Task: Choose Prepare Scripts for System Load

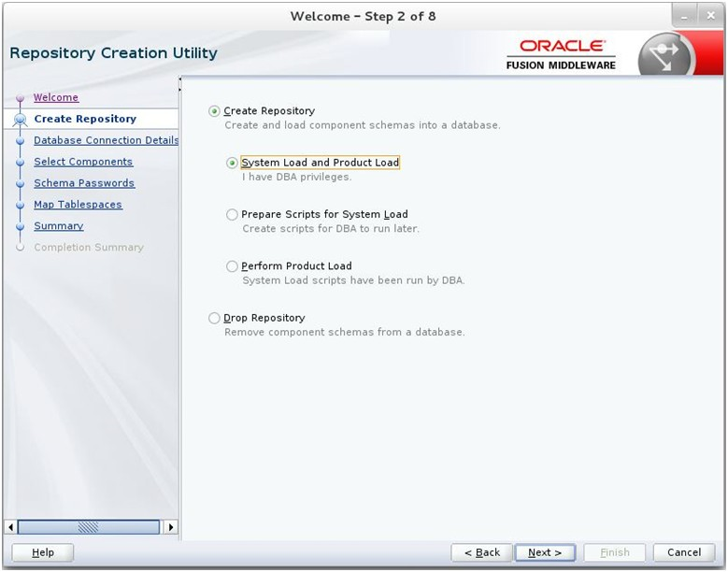Action: [x=232, y=215]
